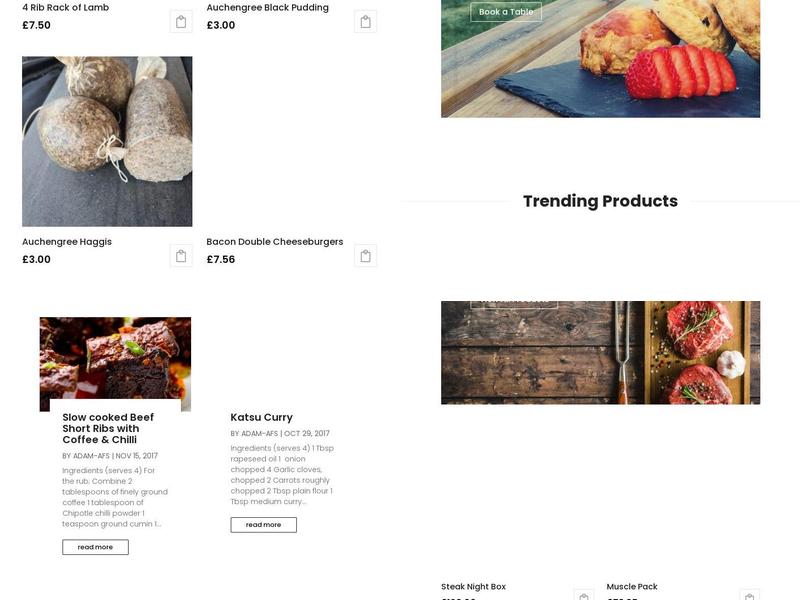Add Bacon Double Cheeseburgers to cart
The width and height of the screenshot is (800, 600).
click(365, 256)
